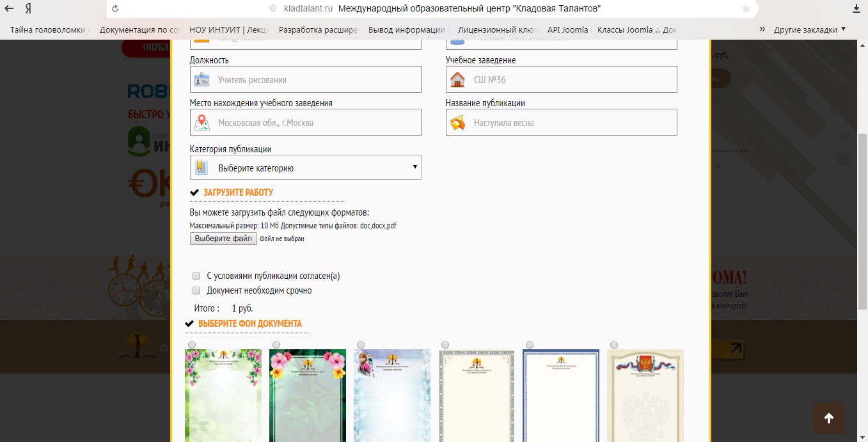Click the Frozen winter certificate thumbnail
The image size is (868, 442).
point(392,395)
